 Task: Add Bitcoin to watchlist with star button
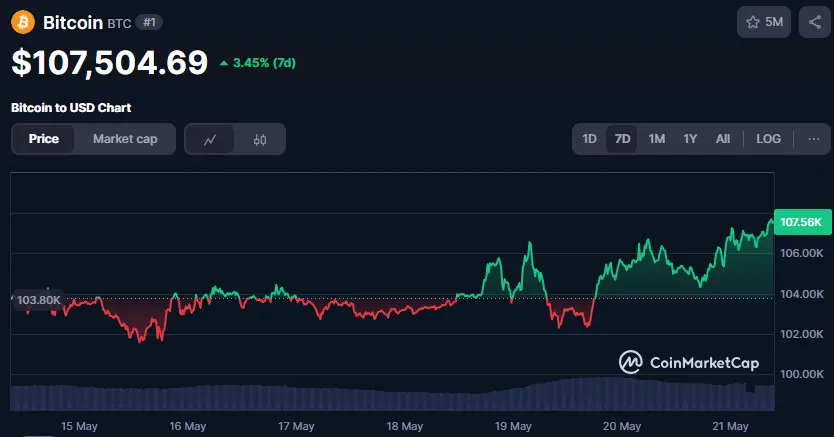point(764,22)
